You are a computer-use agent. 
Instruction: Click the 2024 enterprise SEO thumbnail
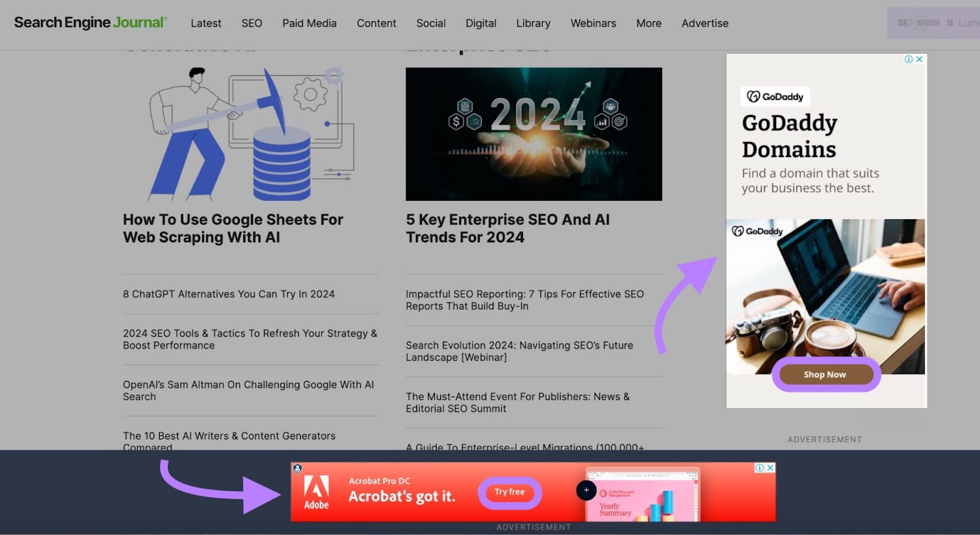[x=533, y=134]
